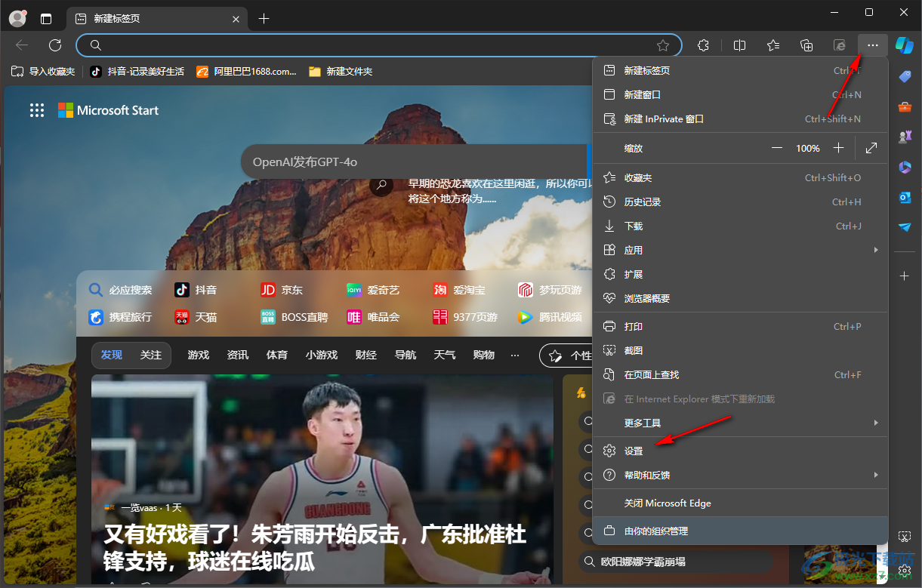Open the 爱奇艺 quick link
Image resolution: width=922 pixels, height=588 pixels.
pos(373,290)
